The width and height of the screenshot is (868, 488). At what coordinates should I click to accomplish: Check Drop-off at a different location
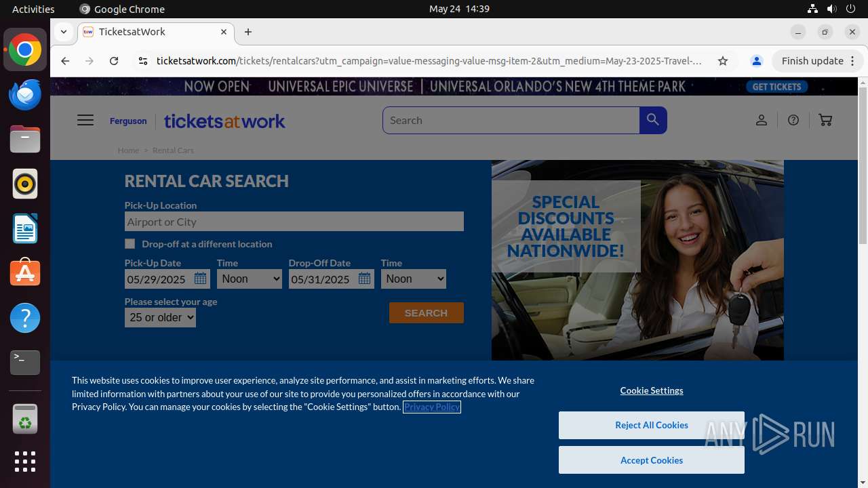click(130, 244)
